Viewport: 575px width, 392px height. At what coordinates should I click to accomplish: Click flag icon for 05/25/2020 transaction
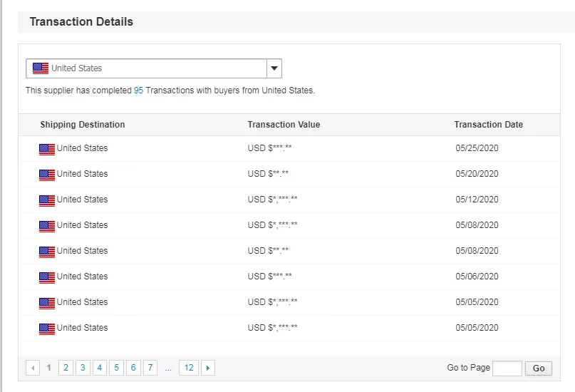coord(47,149)
